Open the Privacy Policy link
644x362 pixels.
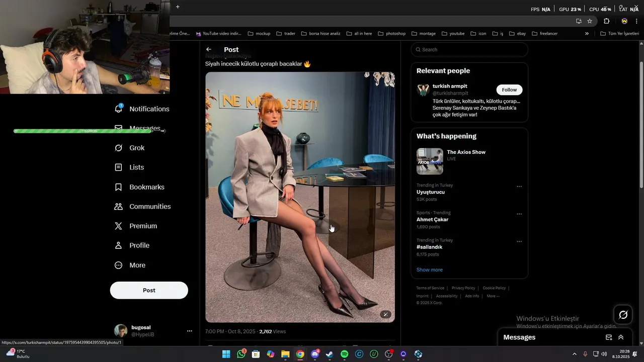(x=463, y=288)
